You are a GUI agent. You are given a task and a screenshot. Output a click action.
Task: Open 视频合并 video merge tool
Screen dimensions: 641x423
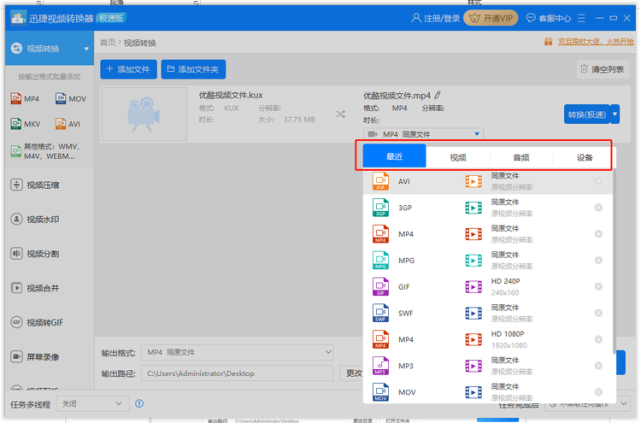(x=35, y=288)
